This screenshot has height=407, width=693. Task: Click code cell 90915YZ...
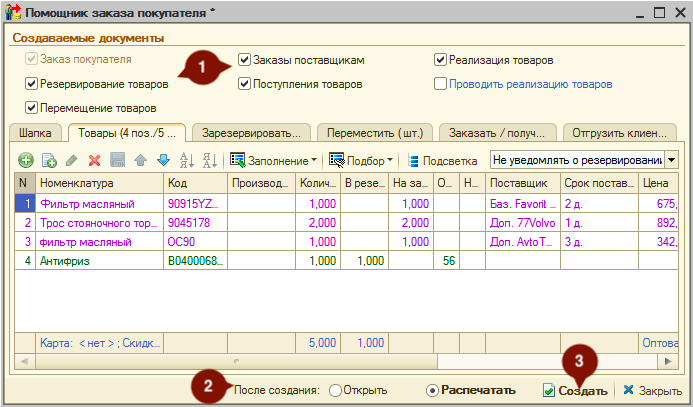coord(195,204)
